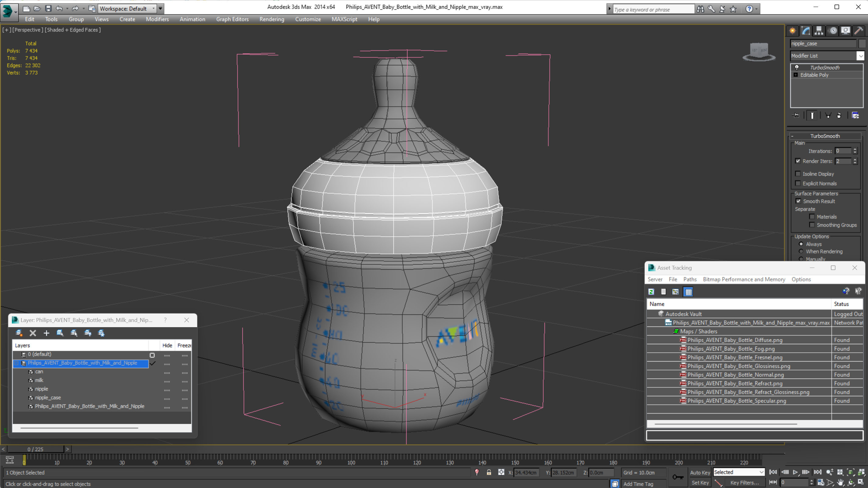The image size is (868, 488).
Task: Click the Undo arrow icon
Action: click(59, 9)
